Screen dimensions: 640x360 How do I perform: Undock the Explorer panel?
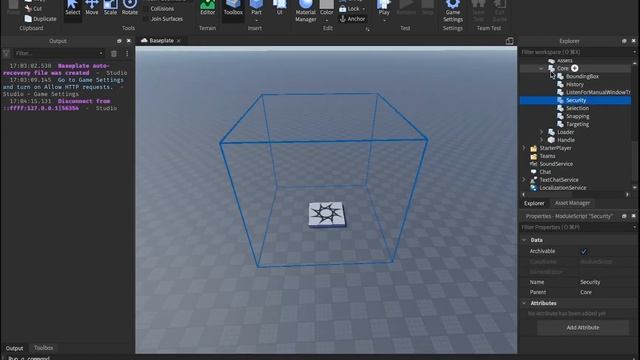[624, 41]
